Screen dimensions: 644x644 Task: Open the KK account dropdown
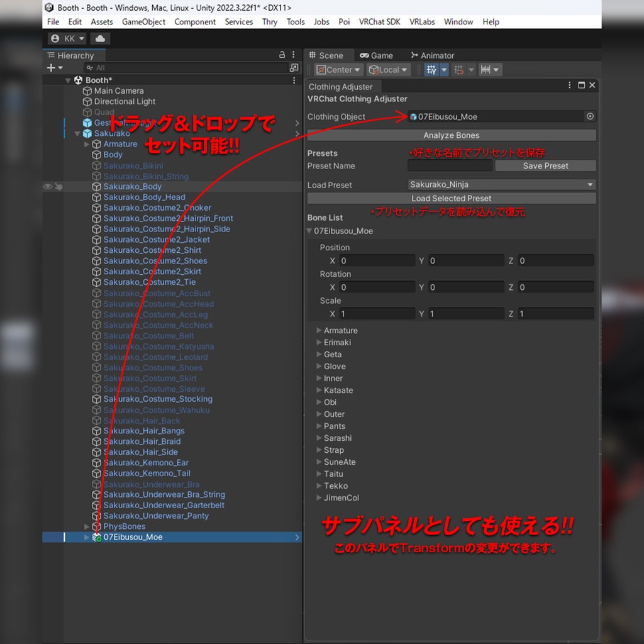pos(67,38)
